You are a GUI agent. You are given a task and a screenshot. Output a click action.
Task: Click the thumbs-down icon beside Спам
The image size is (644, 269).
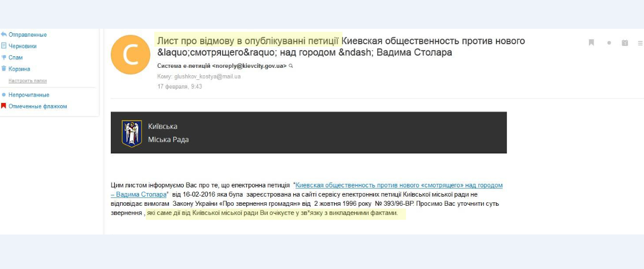[3, 57]
